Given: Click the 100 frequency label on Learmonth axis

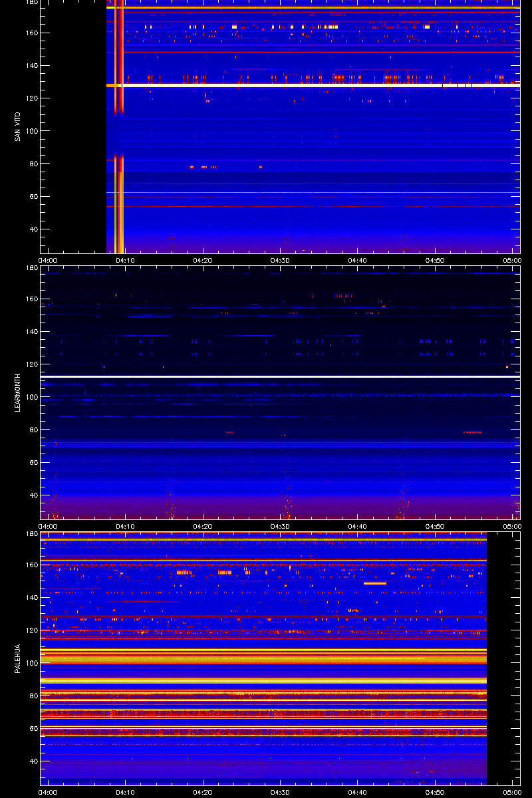Looking at the screenshot, I should [31, 397].
